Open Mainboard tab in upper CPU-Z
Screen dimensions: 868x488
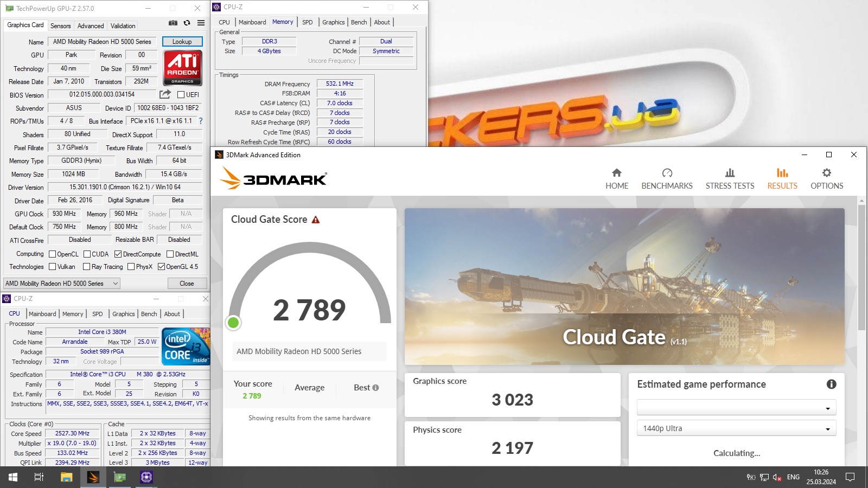click(x=252, y=22)
